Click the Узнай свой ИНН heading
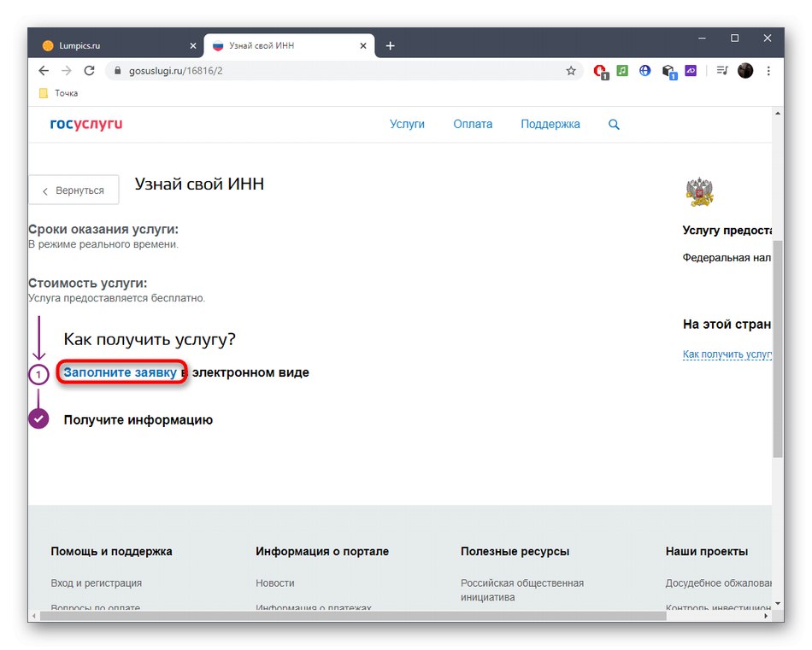 coord(199,184)
